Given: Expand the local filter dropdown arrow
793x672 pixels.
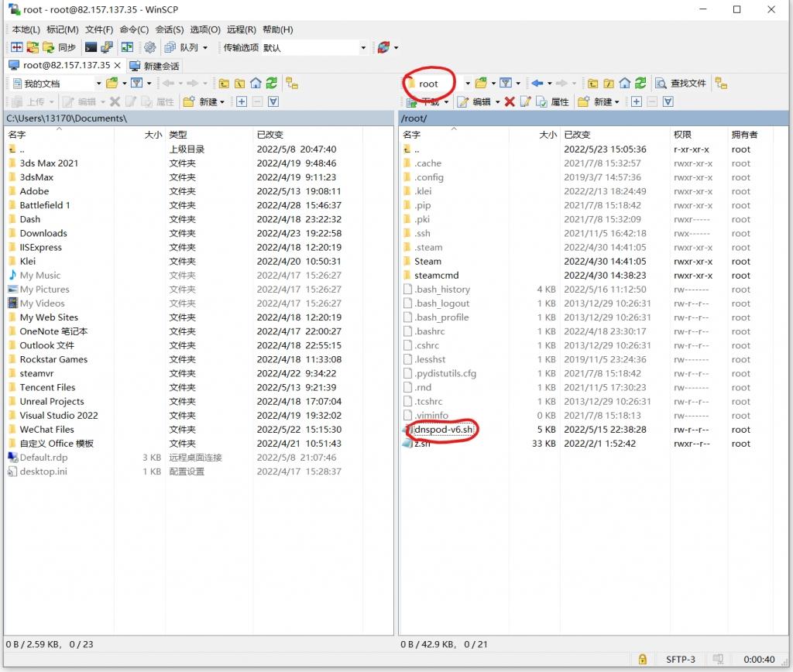Looking at the screenshot, I should [149, 84].
